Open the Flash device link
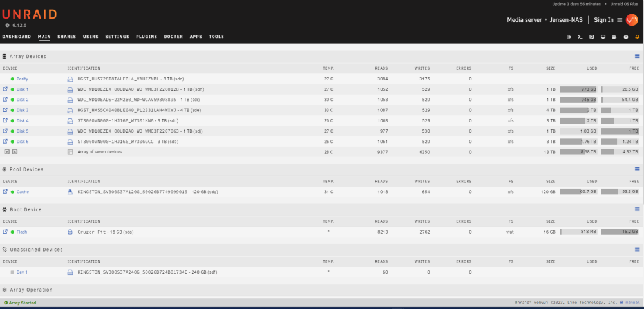Viewport: 644px width, 309px height. click(22, 232)
